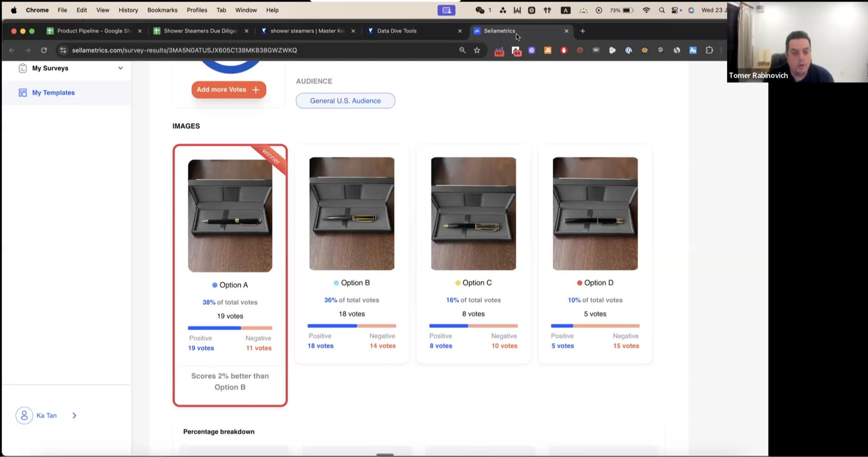Click the Option C yellow legend dot
The image size is (868, 457).
(x=458, y=283)
